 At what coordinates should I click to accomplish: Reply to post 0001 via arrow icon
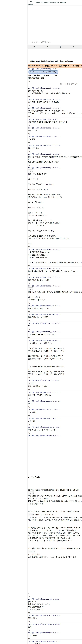click(x=29, y=81)
